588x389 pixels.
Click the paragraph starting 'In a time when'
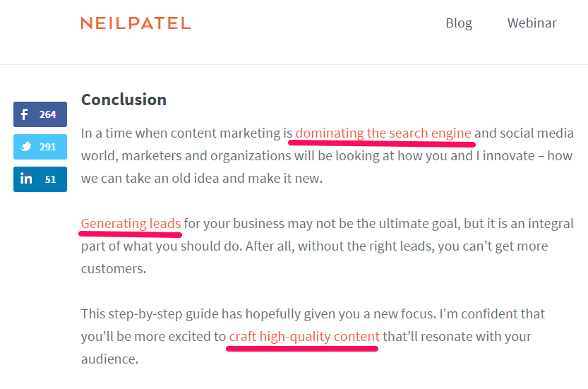(x=328, y=156)
